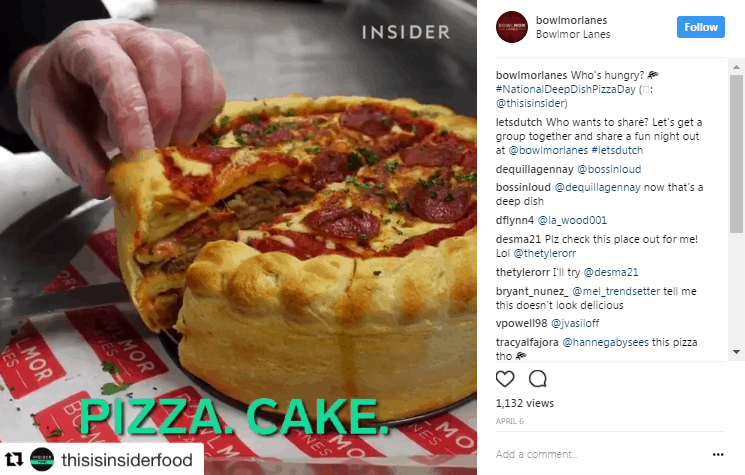Screen dimensions: 745x475
Task: Click the comments scrollbar thumb
Action: (736, 153)
